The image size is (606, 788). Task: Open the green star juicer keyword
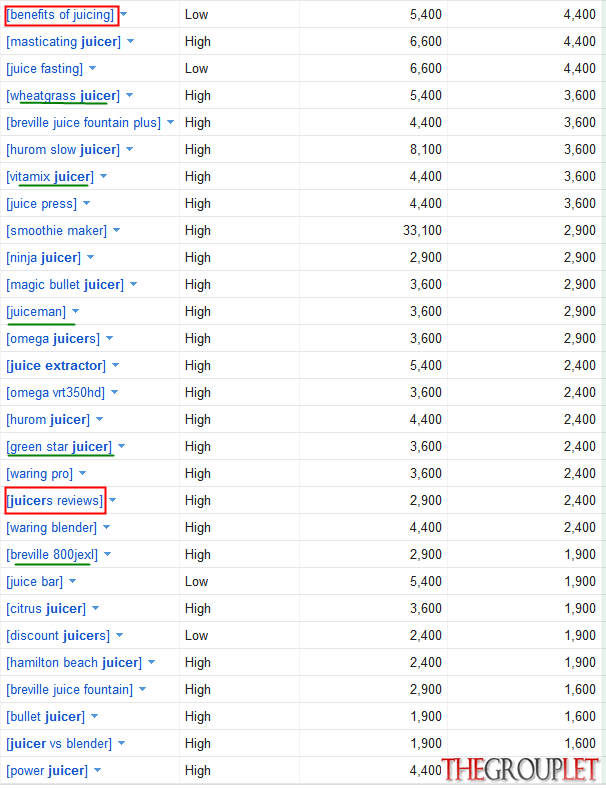[x=59, y=447]
